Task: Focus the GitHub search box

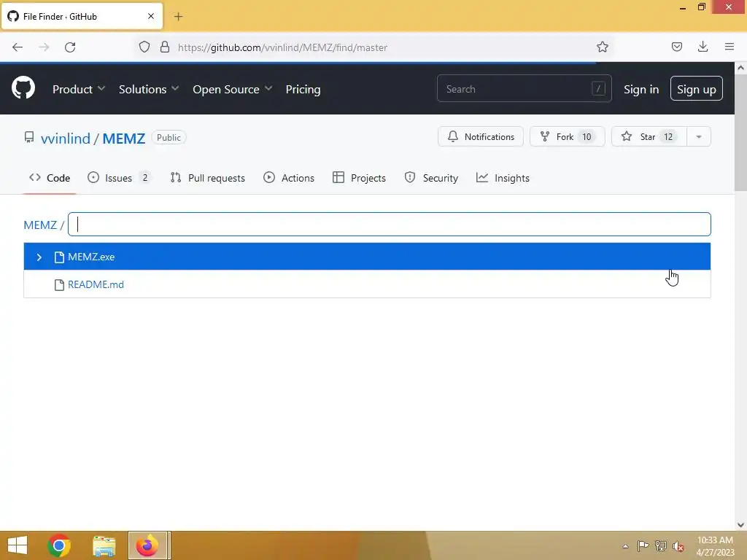Action: 524,88
